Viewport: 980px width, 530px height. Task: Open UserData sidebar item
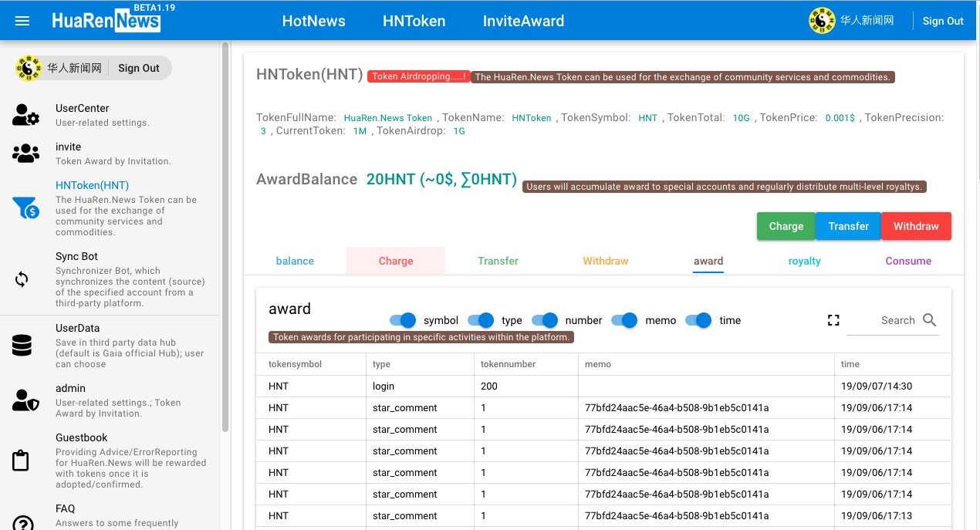point(110,346)
